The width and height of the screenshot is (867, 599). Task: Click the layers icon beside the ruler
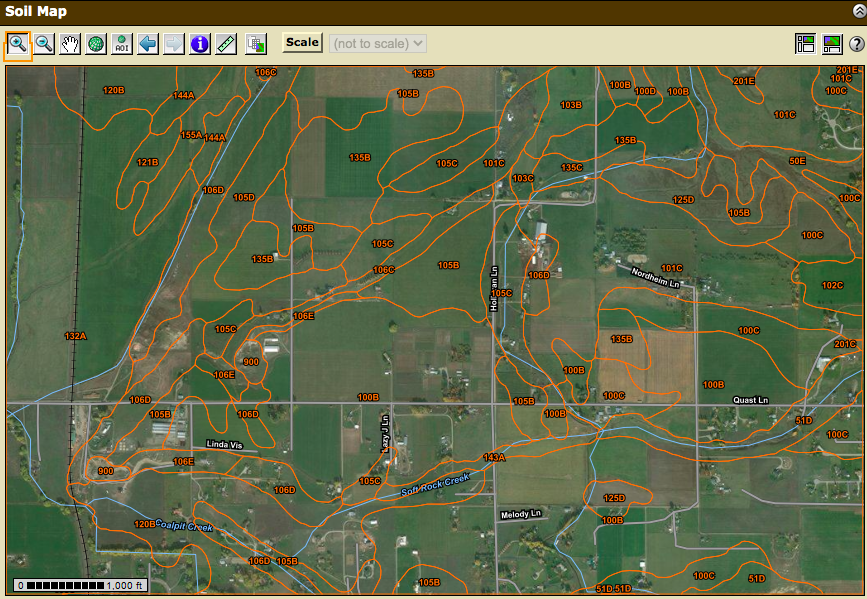tap(256, 44)
